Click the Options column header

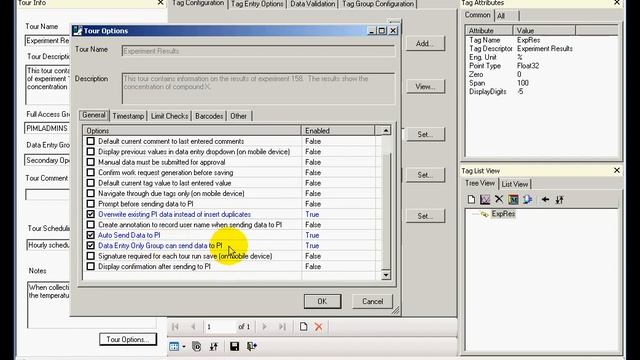192,131
